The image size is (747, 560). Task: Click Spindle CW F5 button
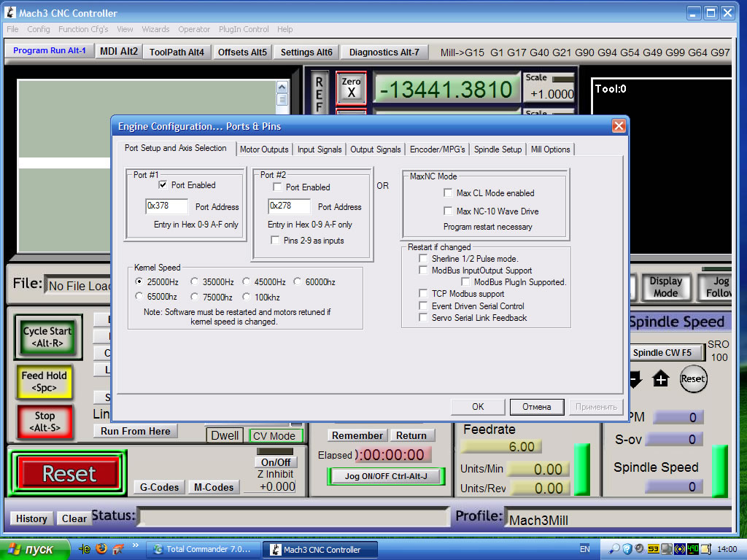(x=667, y=352)
